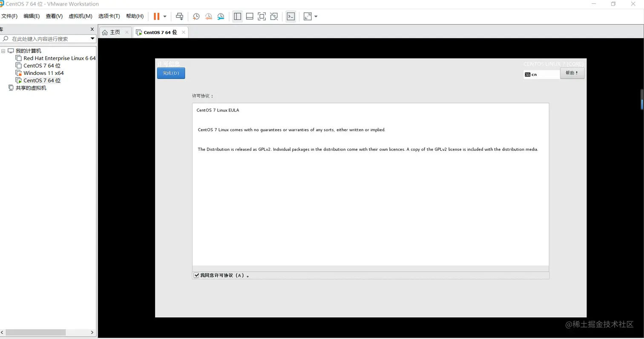The width and height of the screenshot is (644, 339).
Task: Select the CentOS 7 64 位 tab
Action: click(x=160, y=32)
